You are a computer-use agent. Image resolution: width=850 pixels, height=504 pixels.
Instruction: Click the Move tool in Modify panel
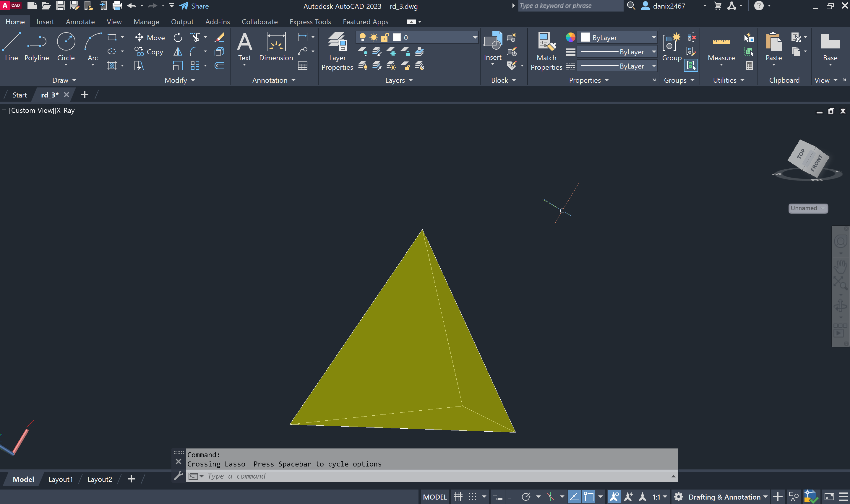pyautogui.click(x=150, y=37)
